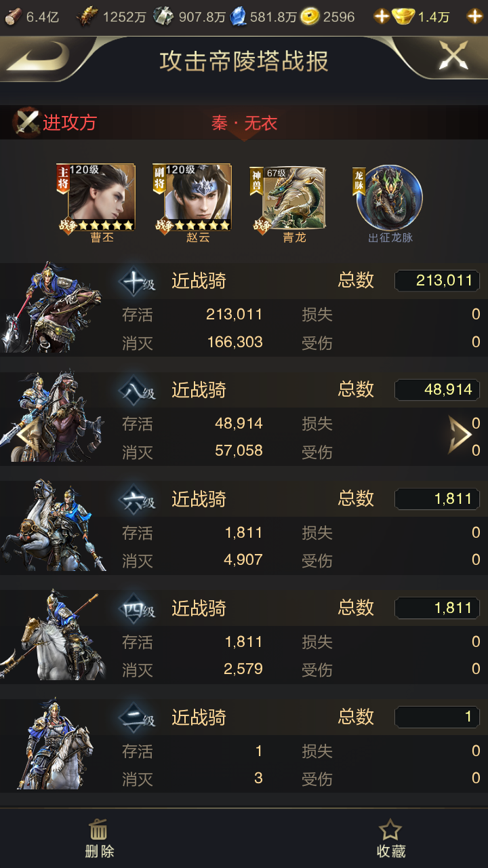The image size is (488, 868).
Task: Tap the 213,011 total count field
Action: [x=437, y=281]
